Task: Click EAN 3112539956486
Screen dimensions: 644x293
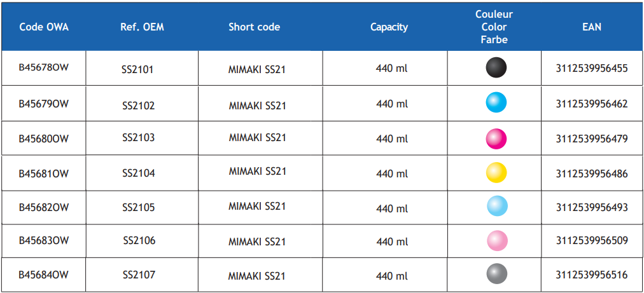Action: [x=592, y=174]
